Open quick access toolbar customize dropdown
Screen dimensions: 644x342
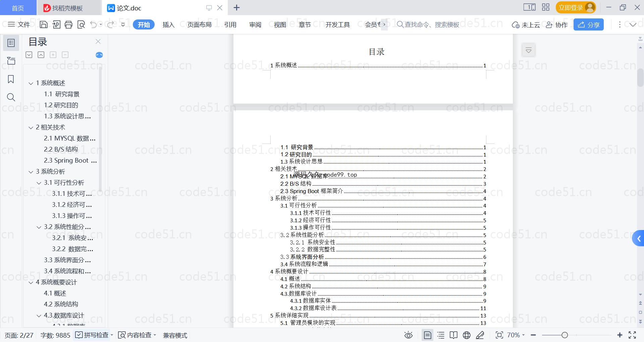[123, 24]
